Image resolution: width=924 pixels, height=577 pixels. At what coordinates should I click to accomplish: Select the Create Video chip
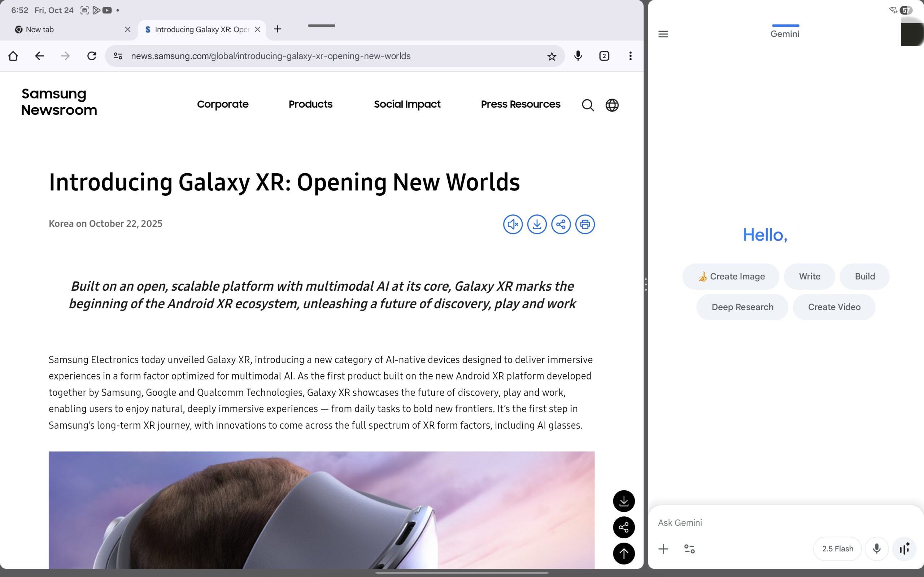pos(834,307)
